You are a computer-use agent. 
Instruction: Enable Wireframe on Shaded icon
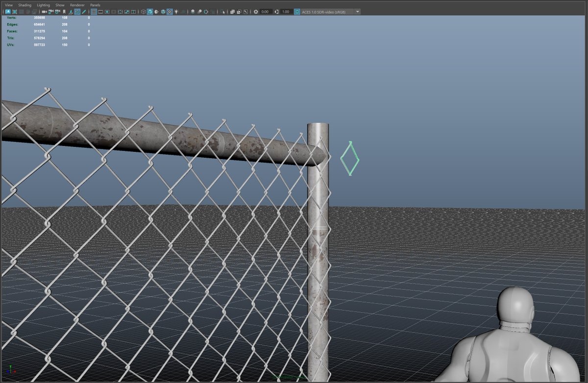point(163,12)
